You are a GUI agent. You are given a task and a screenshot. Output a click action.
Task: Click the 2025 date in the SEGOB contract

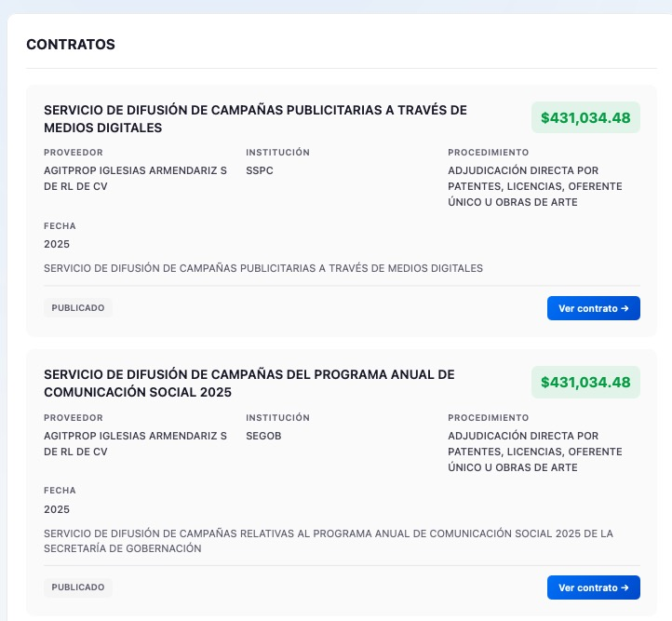click(x=57, y=509)
